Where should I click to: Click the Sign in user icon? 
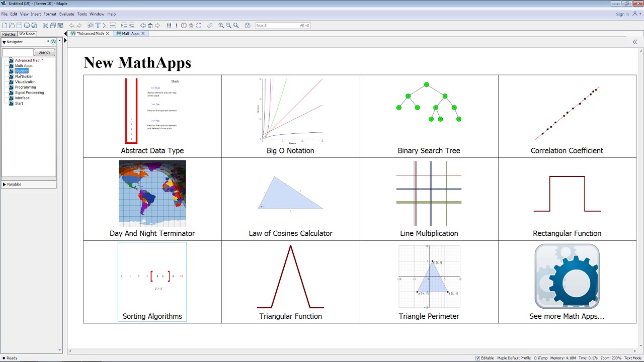coord(635,14)
